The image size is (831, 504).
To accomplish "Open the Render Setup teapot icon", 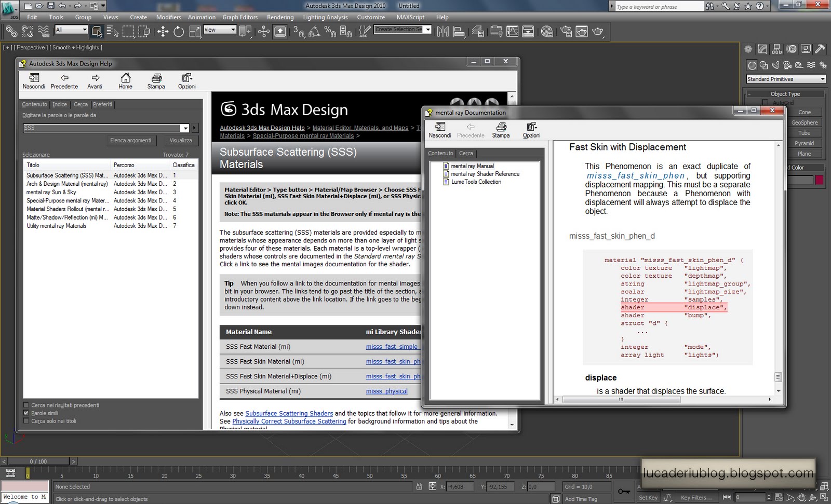I will (x=566, y=32).
